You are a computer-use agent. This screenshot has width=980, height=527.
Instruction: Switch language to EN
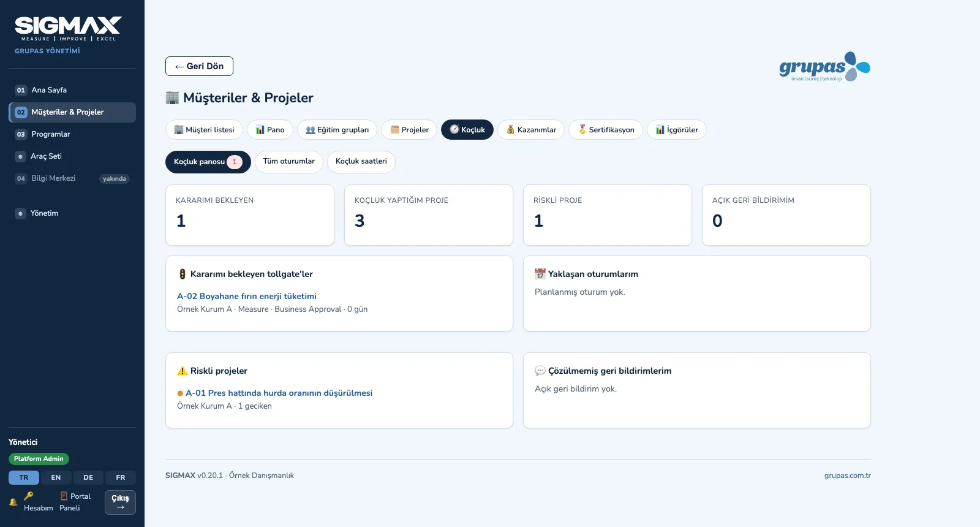tap(56, 477)
